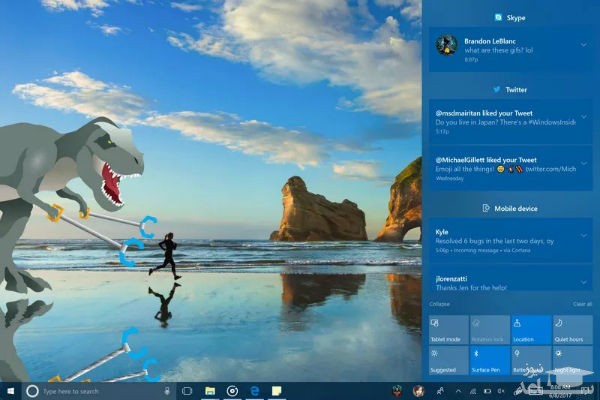Viewport: 600px width, 400px height.
Task: Enable Quiet hours quick action
Action: tap(572, 330)
